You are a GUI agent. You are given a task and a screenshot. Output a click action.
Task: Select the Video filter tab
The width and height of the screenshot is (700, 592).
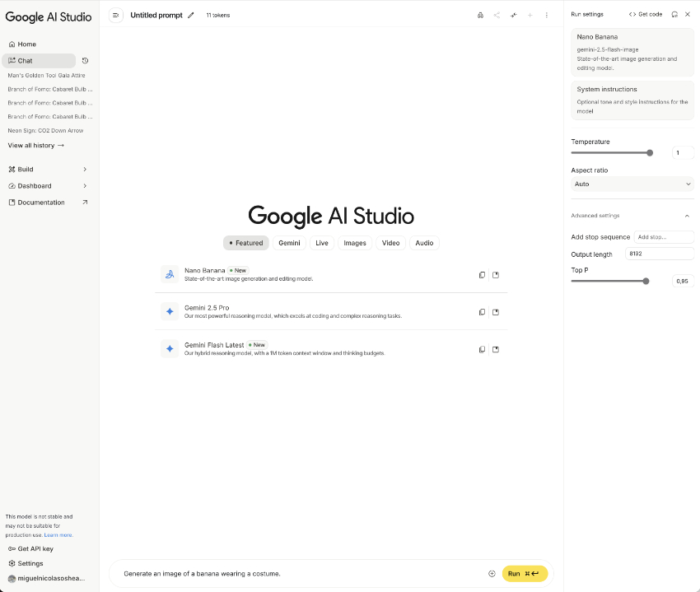tap(390, 243)
